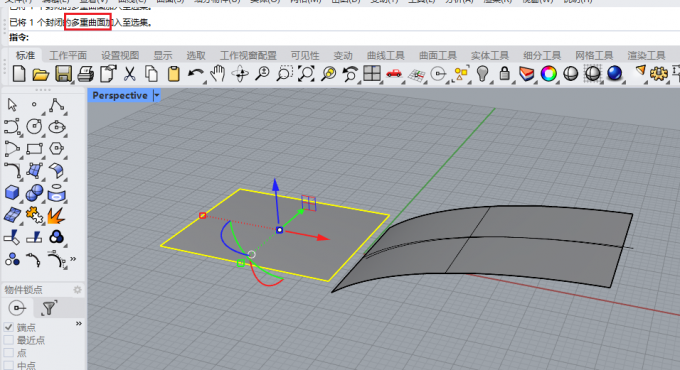Click the shaded viewport sphere icon
Image resolution: width=680 pixels, height=370 pixels.
click(571, 74)
